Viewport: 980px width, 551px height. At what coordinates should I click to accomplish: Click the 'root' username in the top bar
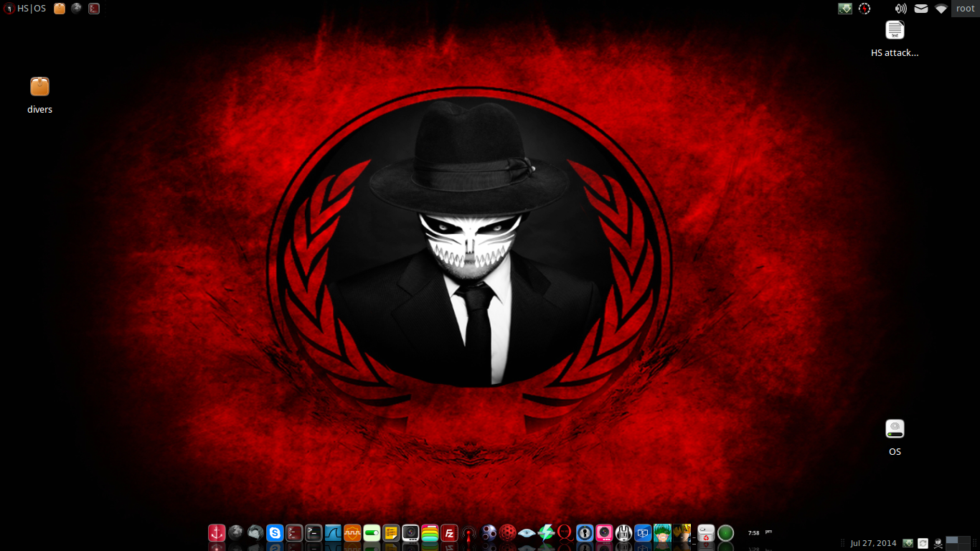point(965,8)
